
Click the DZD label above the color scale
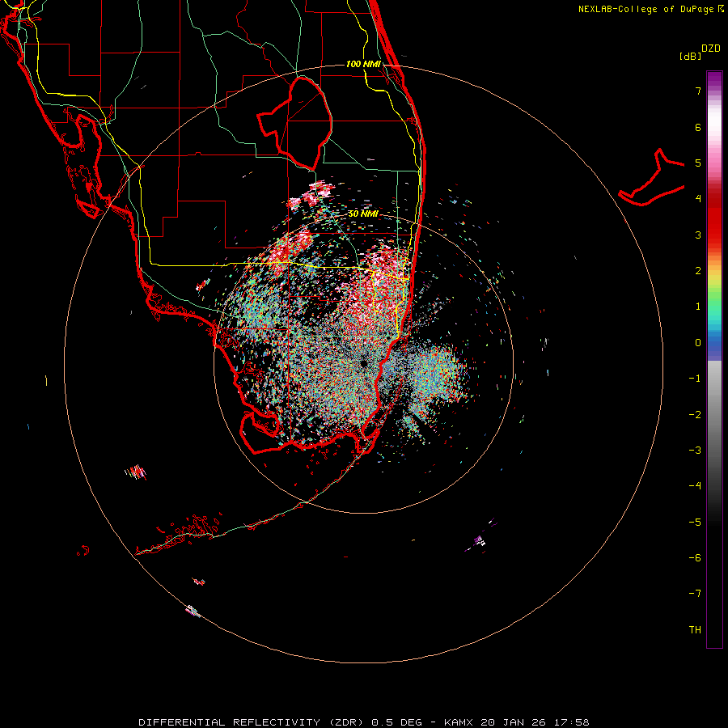(711, 49)
